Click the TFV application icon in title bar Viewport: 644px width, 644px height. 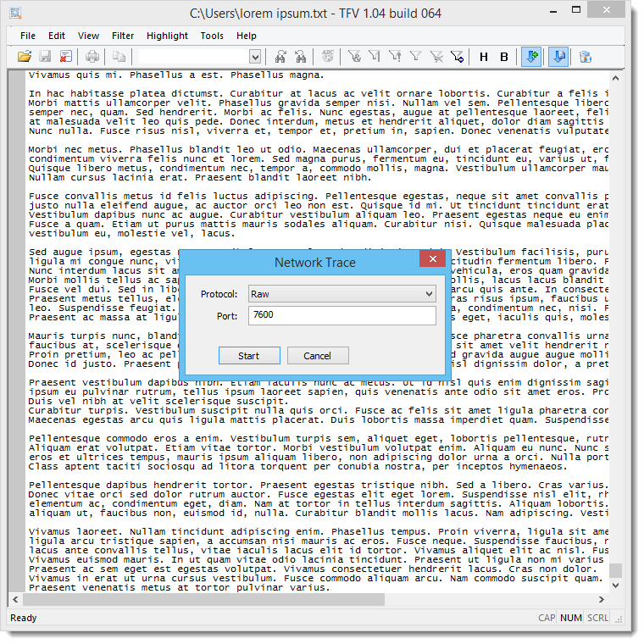tap(15, 14)
